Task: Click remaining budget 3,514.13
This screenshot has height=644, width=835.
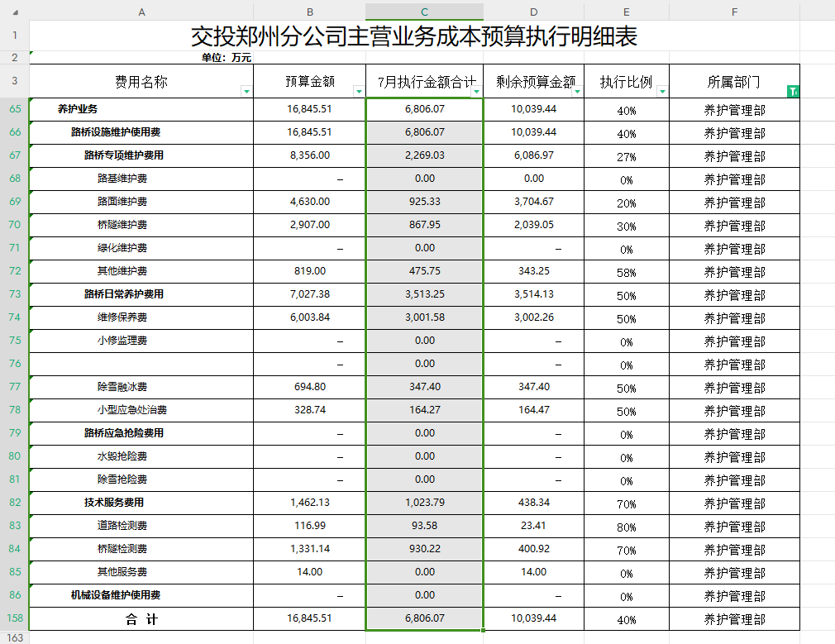Action: point(533,294)
